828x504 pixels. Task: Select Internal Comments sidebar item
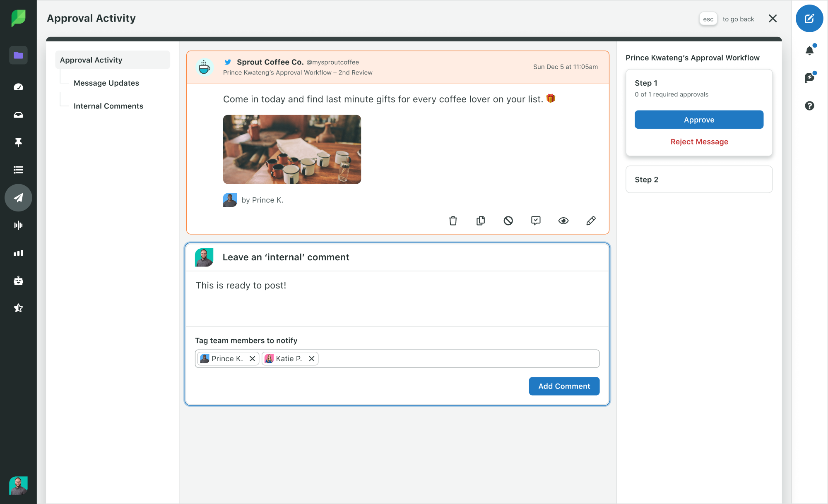coord(108,106)
